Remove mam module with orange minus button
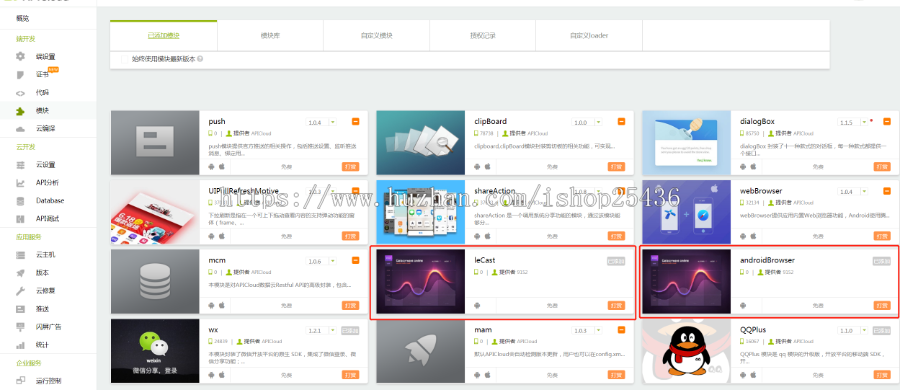Image resolution: width=900 pixels, height=390 pixels. 621,330
